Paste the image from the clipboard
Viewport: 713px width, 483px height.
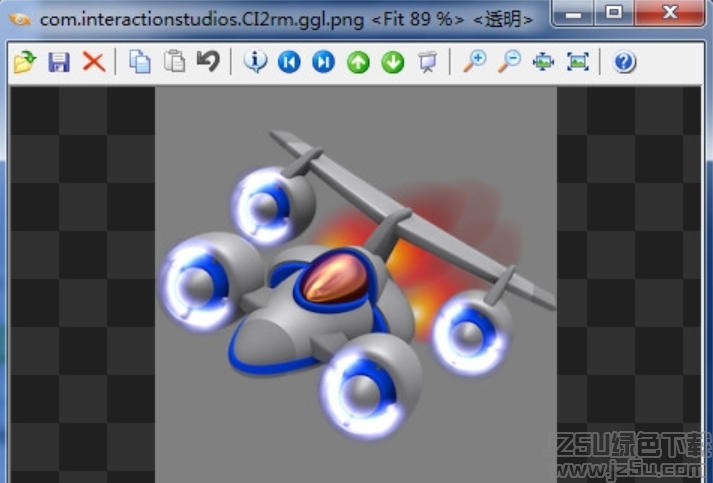pyautogui.click(x=174, y=61)
